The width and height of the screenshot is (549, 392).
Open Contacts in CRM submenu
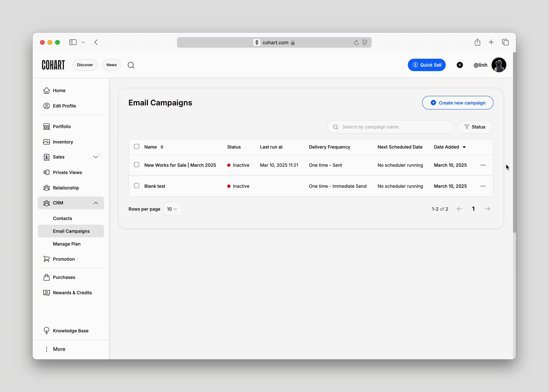tap(62, 218)
